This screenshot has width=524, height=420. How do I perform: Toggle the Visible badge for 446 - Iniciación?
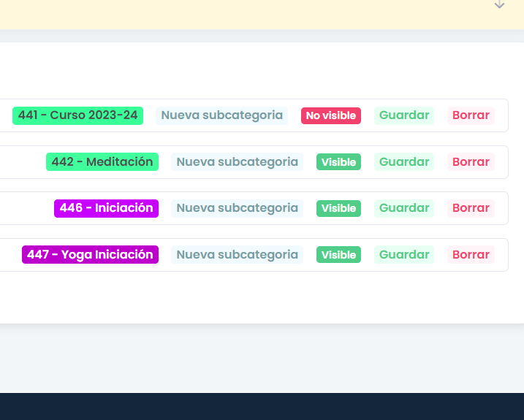[338, 208]
